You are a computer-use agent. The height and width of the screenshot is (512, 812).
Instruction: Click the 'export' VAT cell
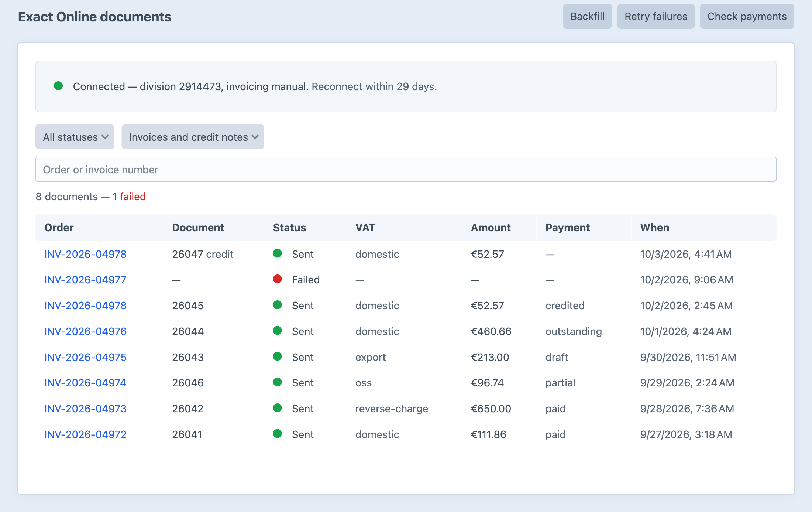point(371,357)
